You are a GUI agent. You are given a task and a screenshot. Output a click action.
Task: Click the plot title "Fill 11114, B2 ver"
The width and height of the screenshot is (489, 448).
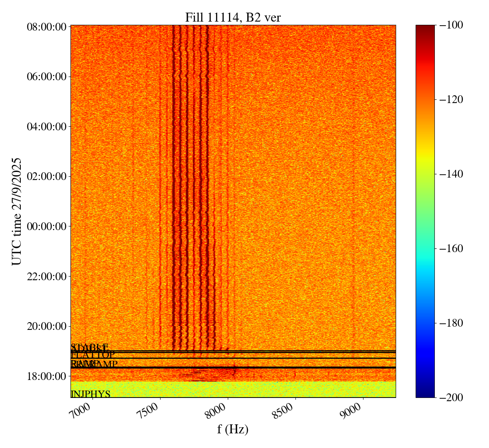point(233,18)
